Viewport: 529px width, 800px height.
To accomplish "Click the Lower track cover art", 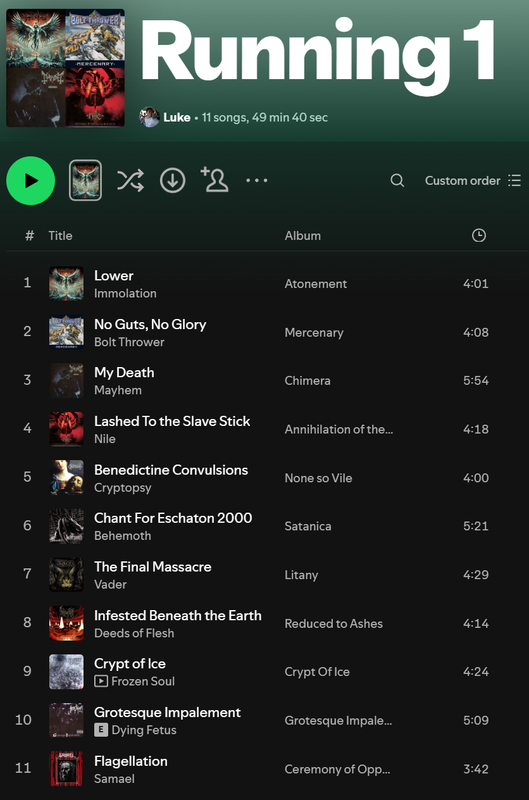I will click(66, 284).
